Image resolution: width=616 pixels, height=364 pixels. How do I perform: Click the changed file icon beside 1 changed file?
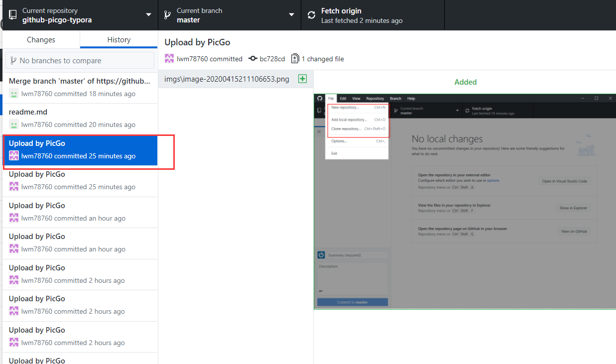[295, 58]
